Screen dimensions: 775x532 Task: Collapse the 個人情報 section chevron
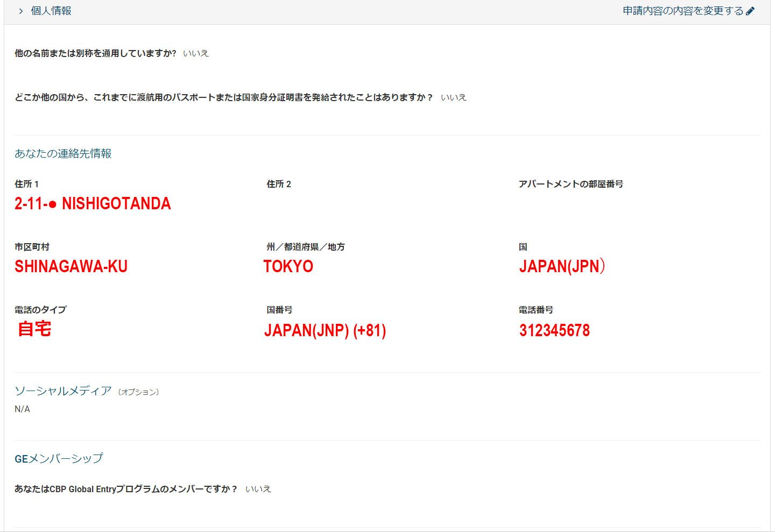point(20,11)
